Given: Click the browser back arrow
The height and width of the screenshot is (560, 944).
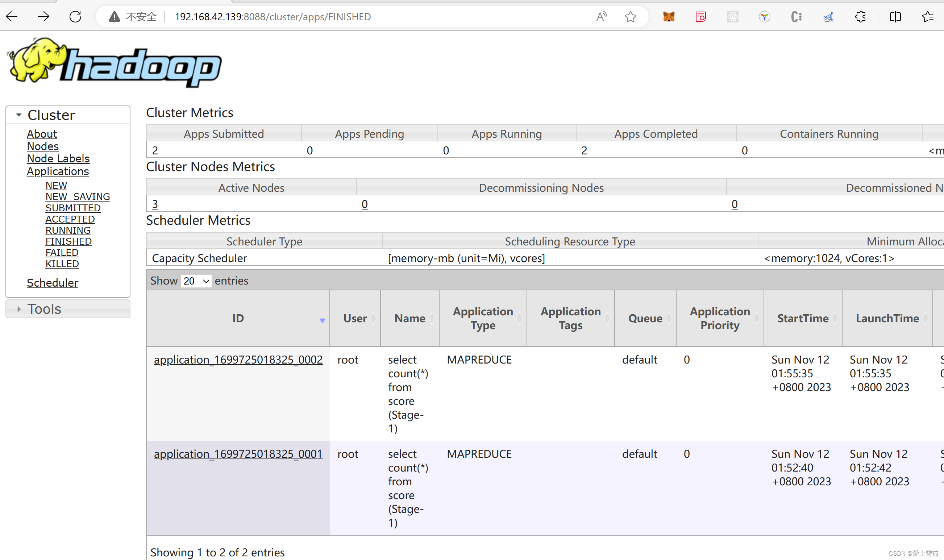Looking at the screenshot, I should [x=12, y=17].
